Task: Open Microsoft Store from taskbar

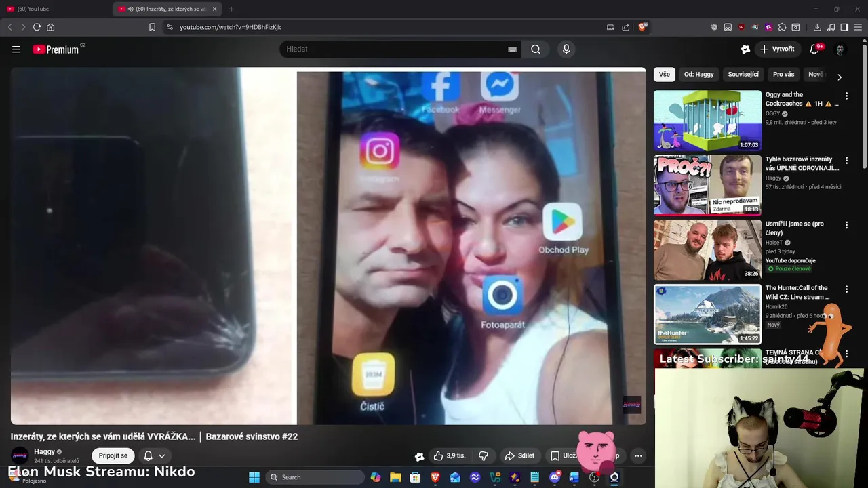Action: pyautogui.click(x=415, y=477)
